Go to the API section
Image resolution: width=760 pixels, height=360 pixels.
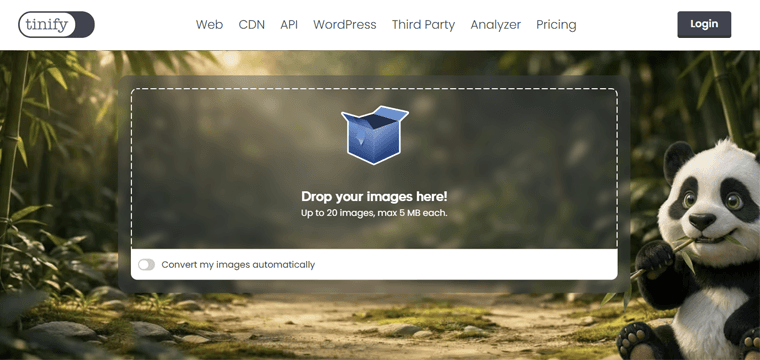point(289,25)
